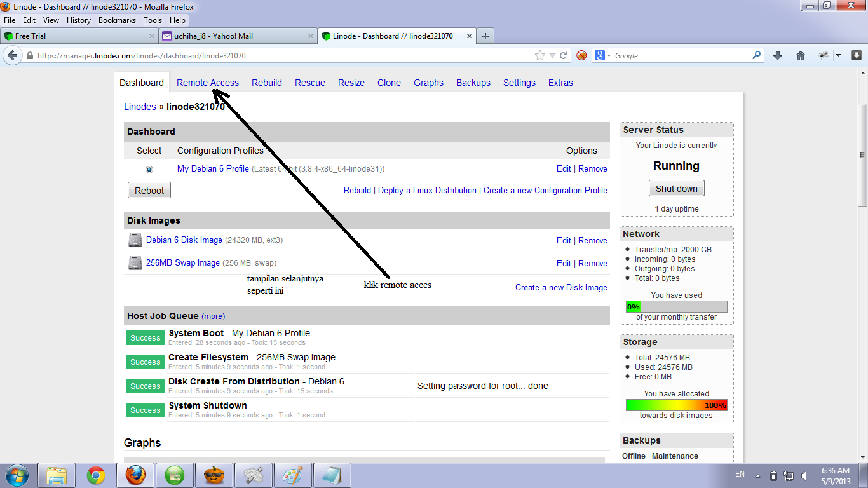Click the Shut down button
Viewport: 868px width, 488px height.
(x=677, y=189)
